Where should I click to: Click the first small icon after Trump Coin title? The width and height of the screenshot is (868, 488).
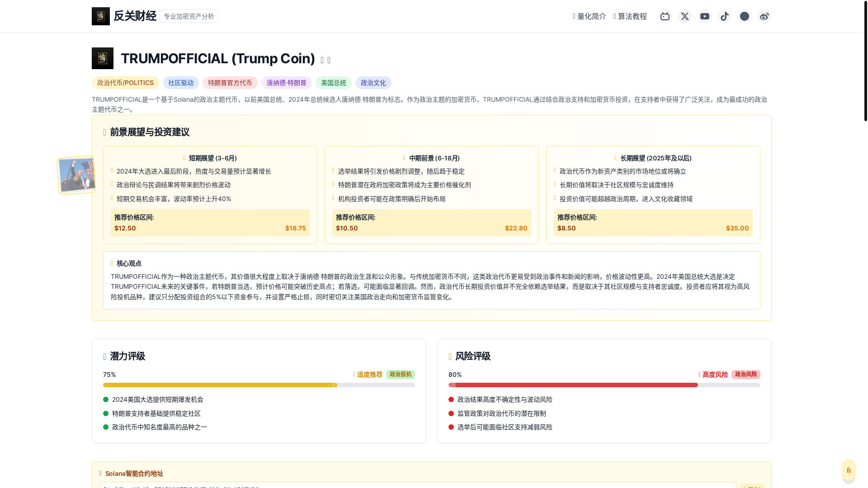(x=322, y=60)
